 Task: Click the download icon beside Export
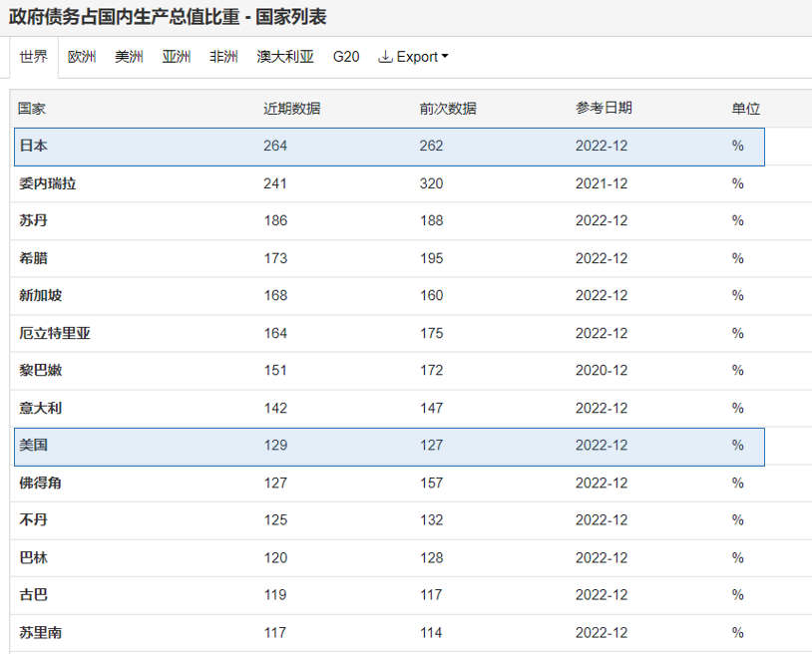point(385,57)
